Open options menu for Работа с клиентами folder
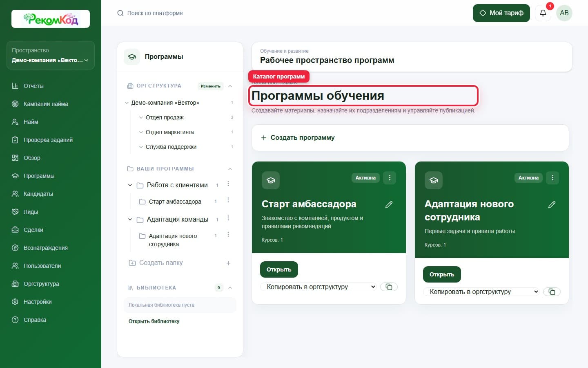This screenshot has width=588, height=368. pos(228,184)
